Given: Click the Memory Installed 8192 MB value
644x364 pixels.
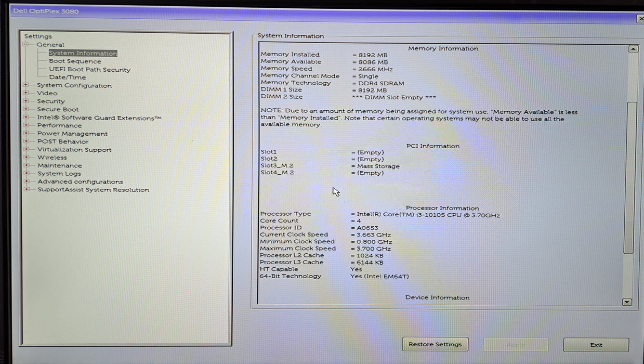Looking at the screenshot, I should 373,55.
